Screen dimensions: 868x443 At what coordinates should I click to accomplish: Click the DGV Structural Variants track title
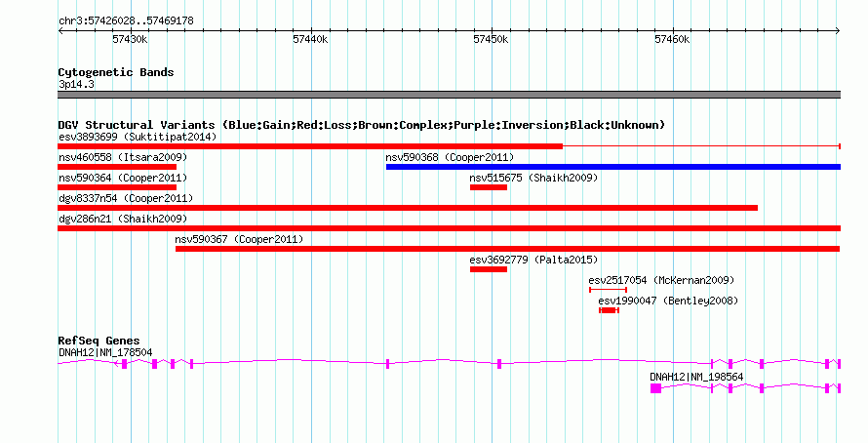click(362, 125)
